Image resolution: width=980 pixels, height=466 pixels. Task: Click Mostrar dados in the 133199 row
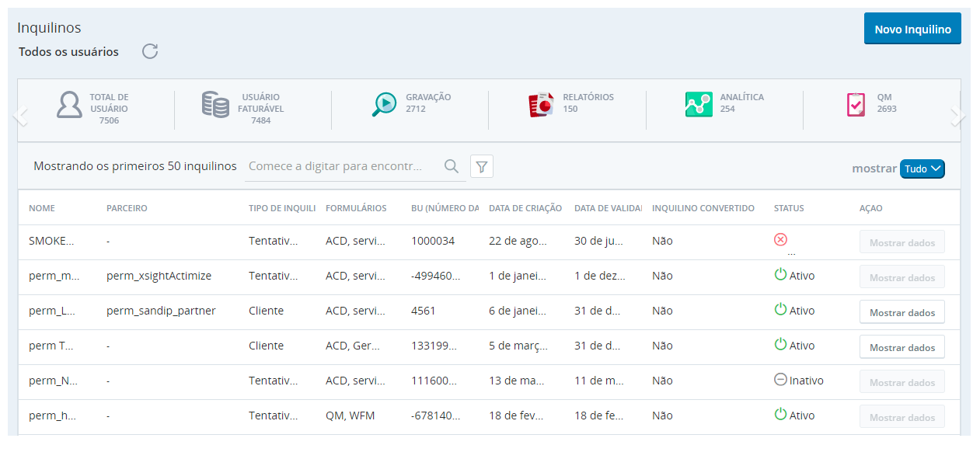pos(902,347)
